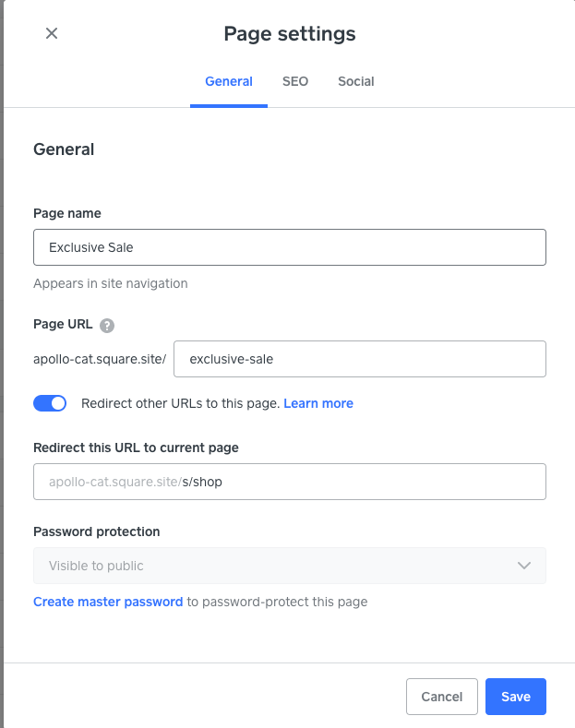Image resolution: width=575 pixels, height=728 pixels.
Task: Switch to the General tab
Action: coord(229,81)
